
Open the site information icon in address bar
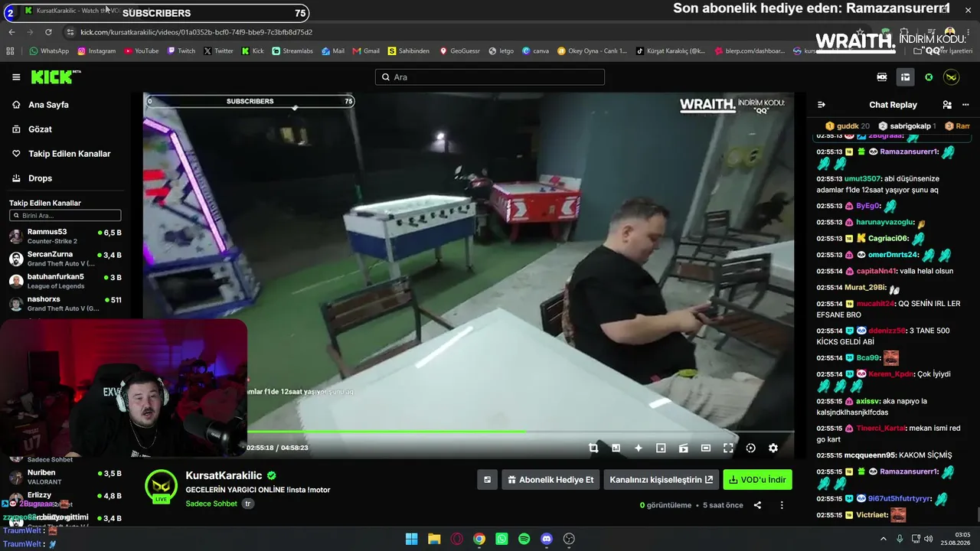[x=70, y=32]
